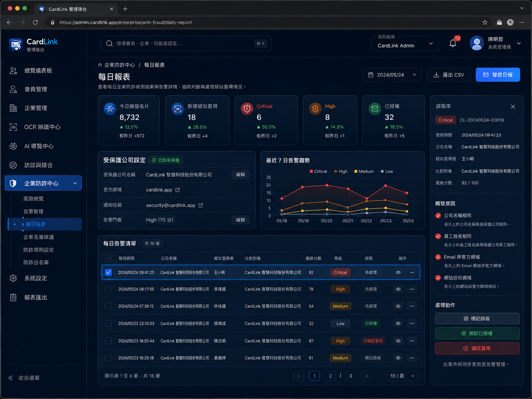
Task: Collapse the 企業防詐中心 sidebar menu
Action: pyautogui.click(x=43, y=183)
